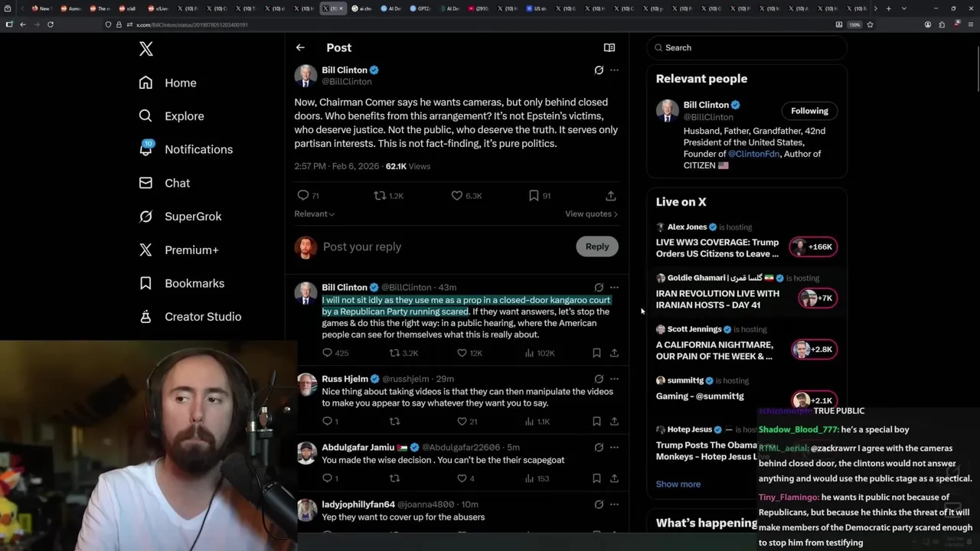This screenshot has height=551, width=980.
Task: Share the main Bill Clinton post
Action: (x=610, y=196)
